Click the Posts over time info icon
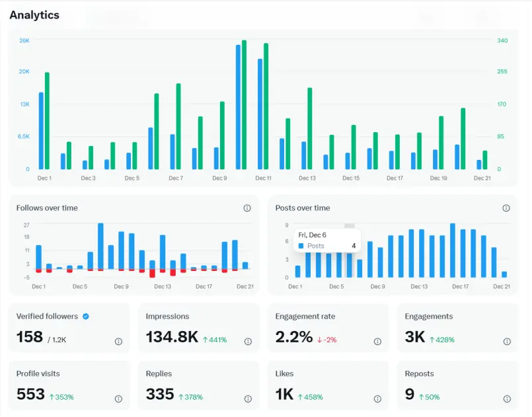 click(x=506, y=208)
